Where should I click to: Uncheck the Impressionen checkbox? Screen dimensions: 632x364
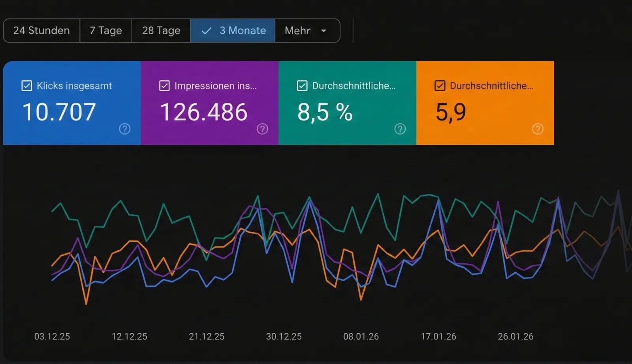[164, 86]
